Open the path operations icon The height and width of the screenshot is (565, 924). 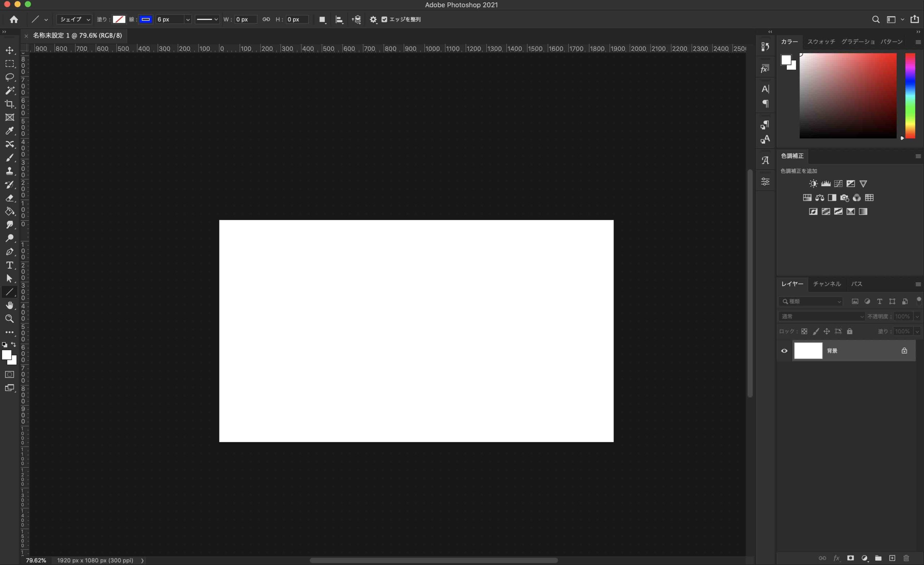(x=322, y=20)
